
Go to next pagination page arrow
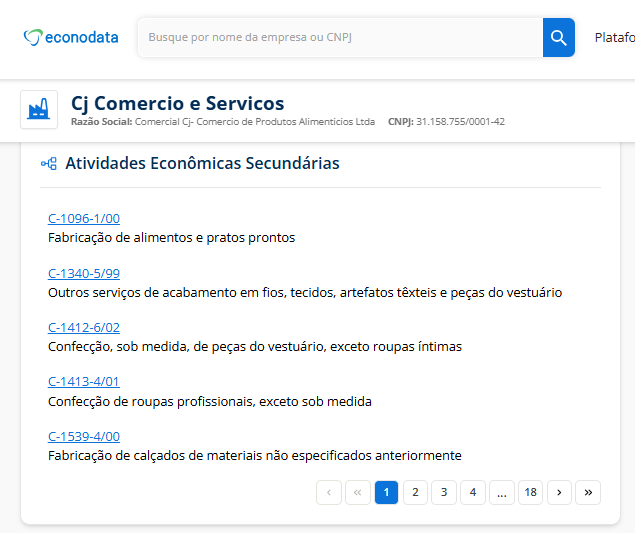(560, 492)
